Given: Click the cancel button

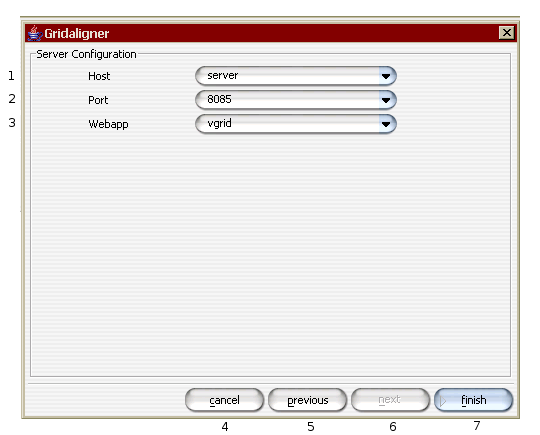Looking at the screenshot, I should click(x=224, y=400).
